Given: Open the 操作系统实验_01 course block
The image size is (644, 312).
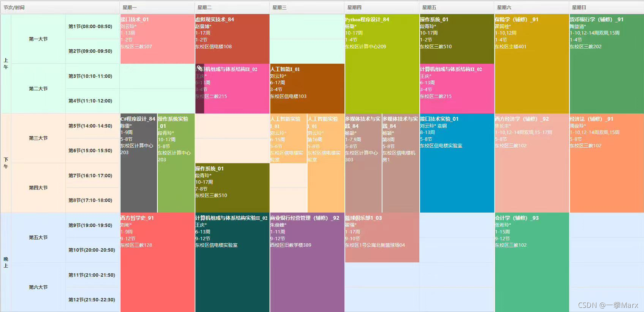Looking at the screenshot, I should (x=176, y=163).
